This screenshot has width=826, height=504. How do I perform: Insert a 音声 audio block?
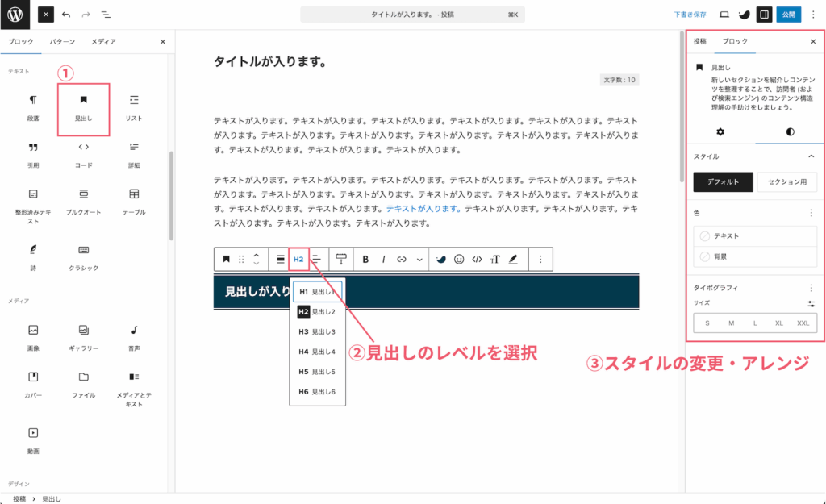[134, 338]
